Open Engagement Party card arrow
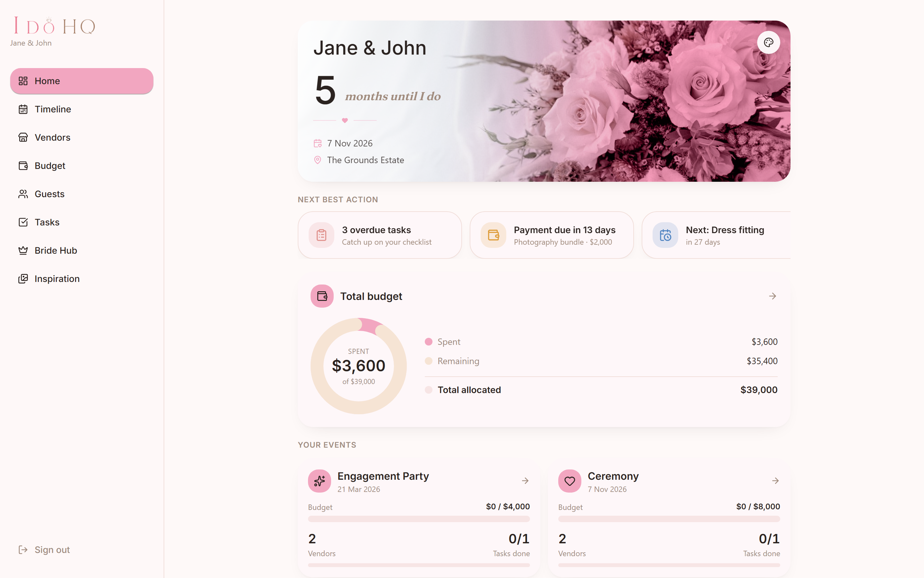Image resolution: width=924 pixels, height=578 pixels. click(526, 481)
